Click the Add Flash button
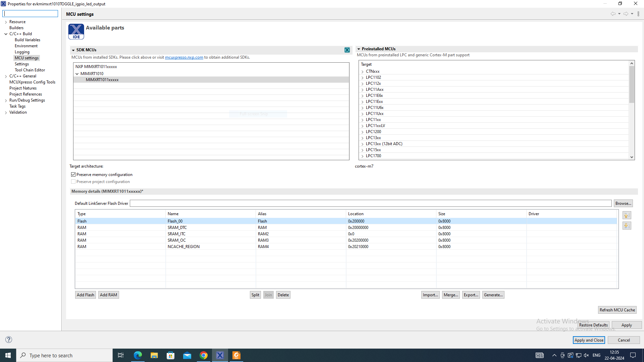Screen dimensions: 644x362 coord(85,295)
